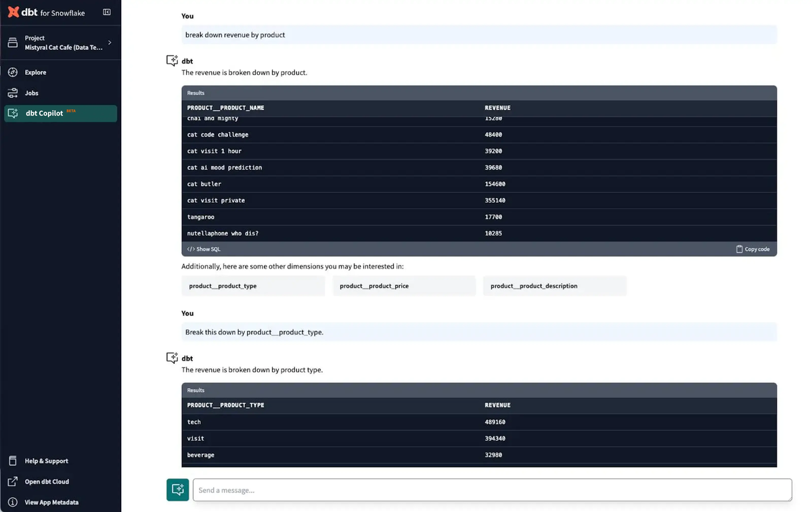Click the dbt logo icon
The image size is (812, 512).
point(13,12)
